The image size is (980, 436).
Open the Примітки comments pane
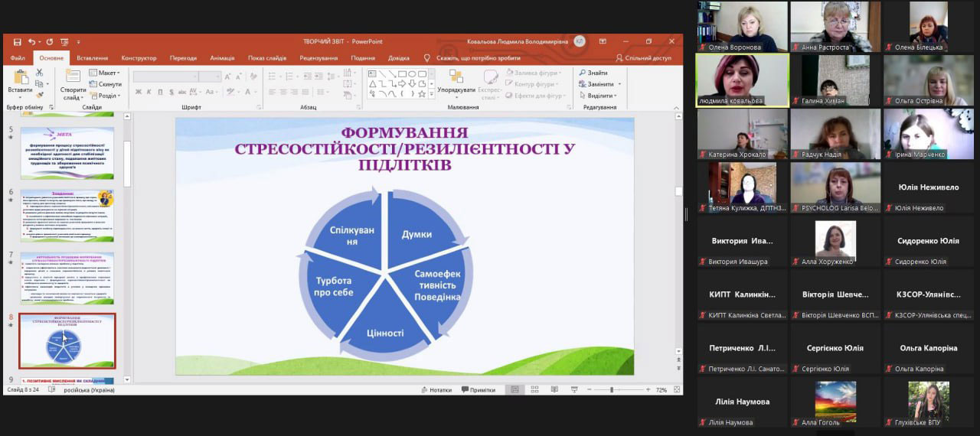(x=478, y=389)
